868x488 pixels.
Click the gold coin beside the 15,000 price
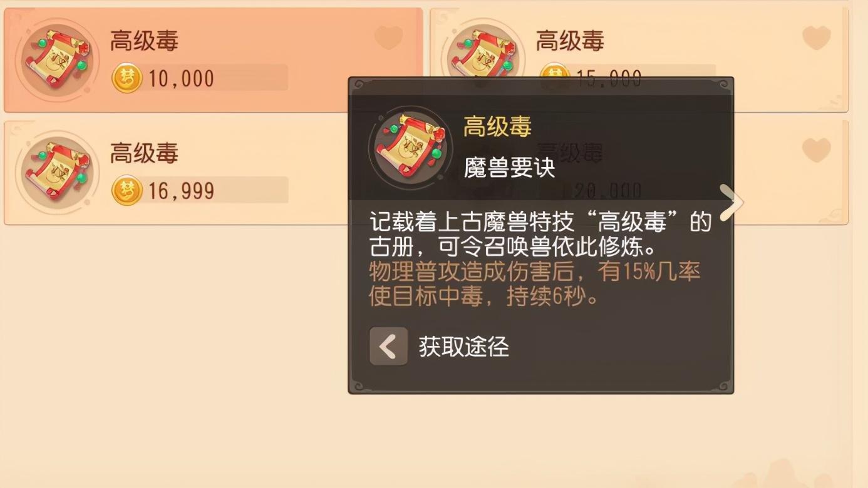coord(554,71)
